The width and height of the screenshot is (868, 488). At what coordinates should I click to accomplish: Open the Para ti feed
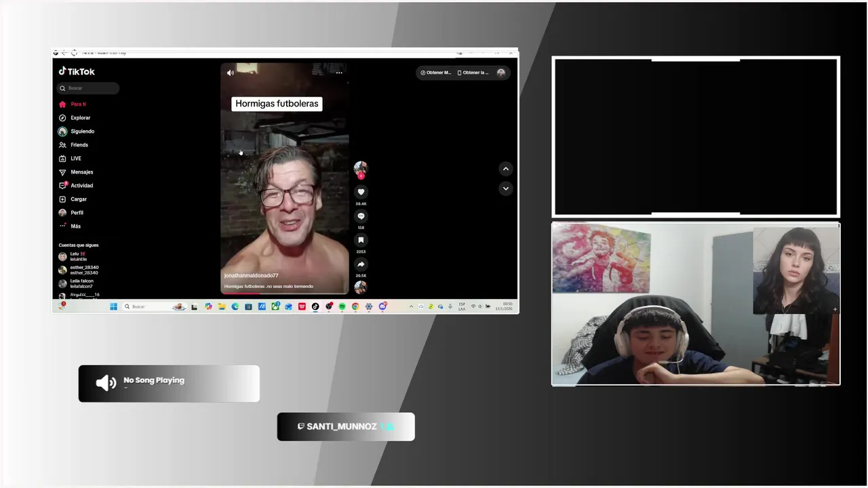[73, 104]
